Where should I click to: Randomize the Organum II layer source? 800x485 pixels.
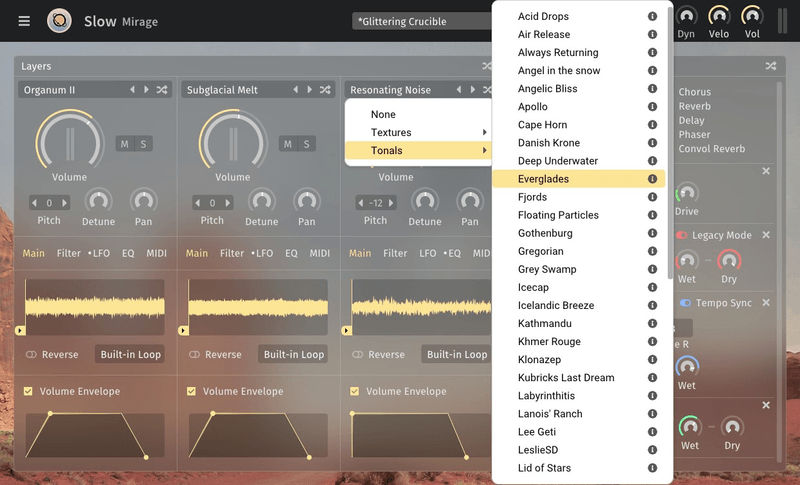coord(162,90)
